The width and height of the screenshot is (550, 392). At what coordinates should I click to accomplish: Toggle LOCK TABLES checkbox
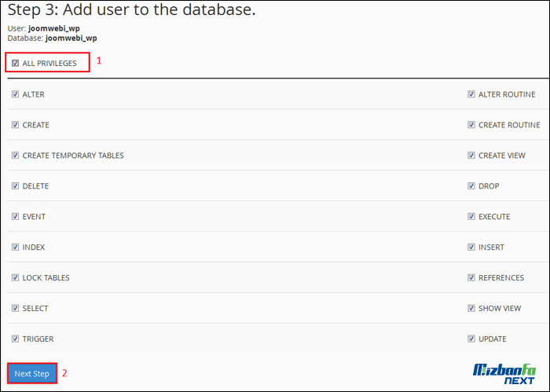pyautogui.click(x=16, y=278)
